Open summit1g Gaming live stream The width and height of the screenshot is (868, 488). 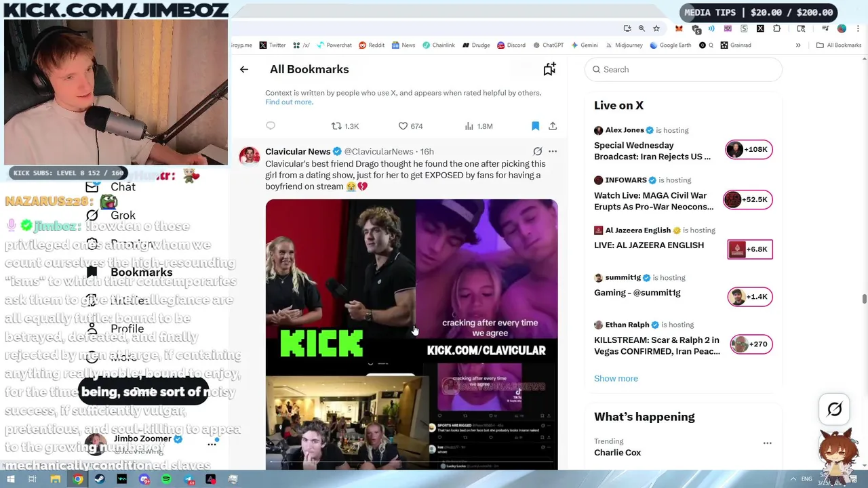pos(637,293)
